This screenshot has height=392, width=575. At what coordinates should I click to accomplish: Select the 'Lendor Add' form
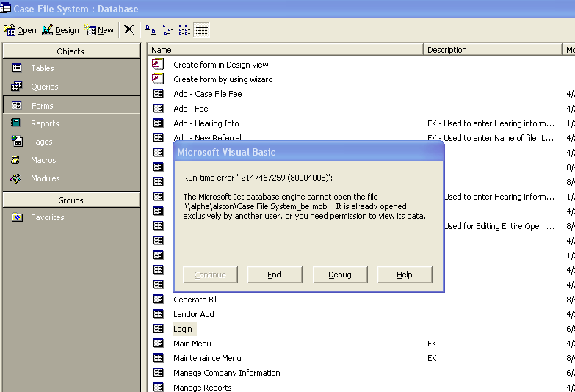pyautogui.click(x=194, y=314)
